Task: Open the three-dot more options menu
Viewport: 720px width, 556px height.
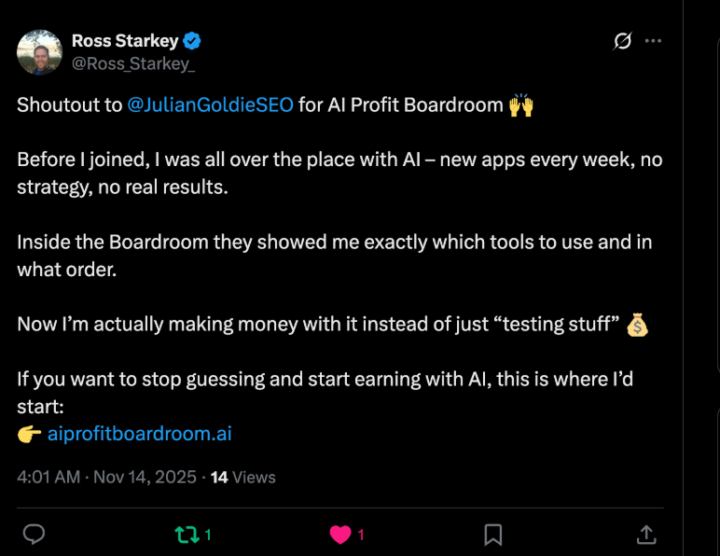Action: pos(654,41)
